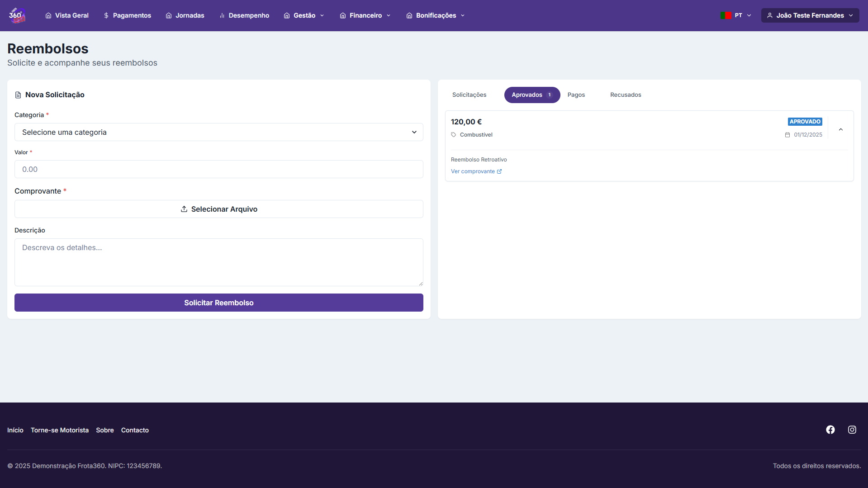Screen dimensions: 868x488
Task: Open João Teste Fernandes user menu
Action: (810, 15)
